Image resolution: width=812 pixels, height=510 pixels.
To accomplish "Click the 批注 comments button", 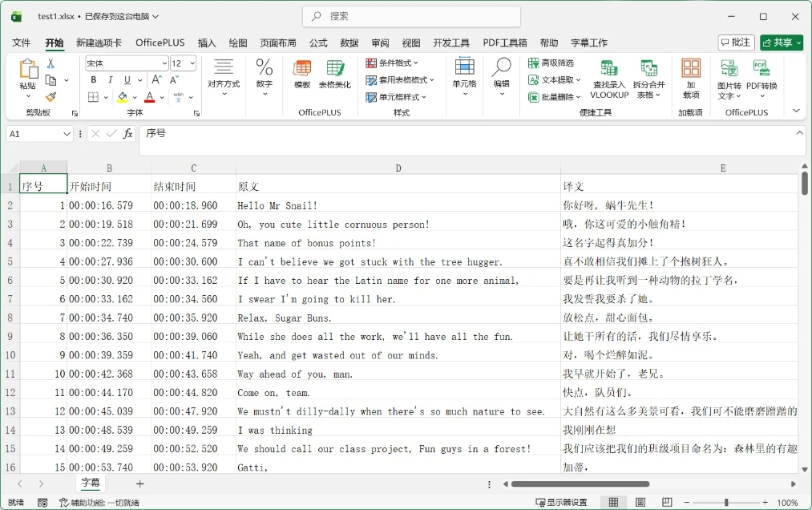I will pos(736,42).
